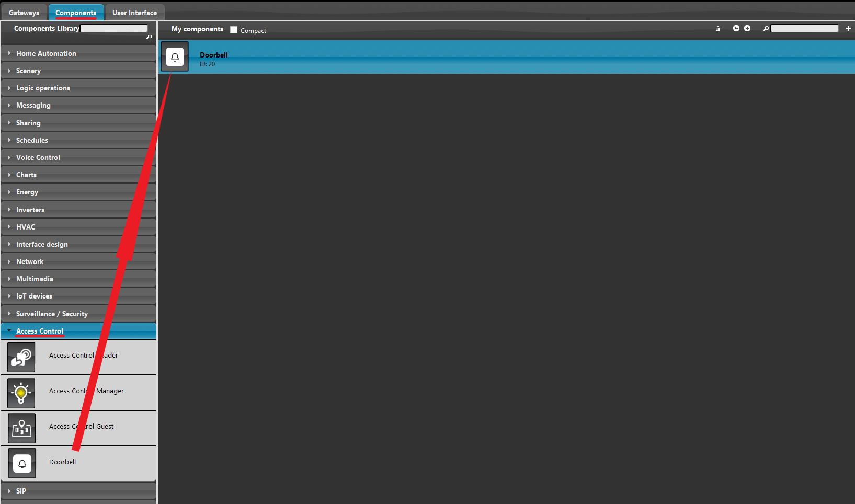Expand the Voice Control category
The width and height of the screenshot is (855, 504).
[x=78, y=157]
